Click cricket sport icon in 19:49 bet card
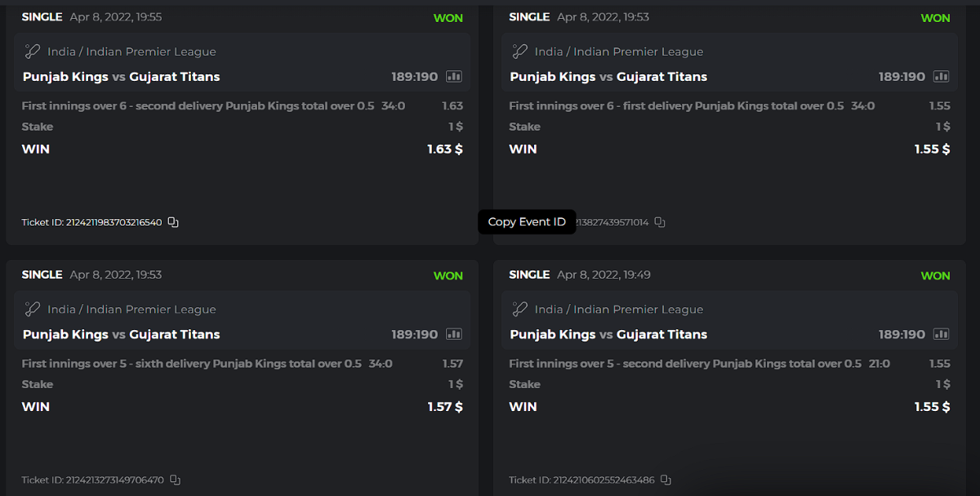The height and width of the screenshot is (496, 980). click(x=519, y=309)
